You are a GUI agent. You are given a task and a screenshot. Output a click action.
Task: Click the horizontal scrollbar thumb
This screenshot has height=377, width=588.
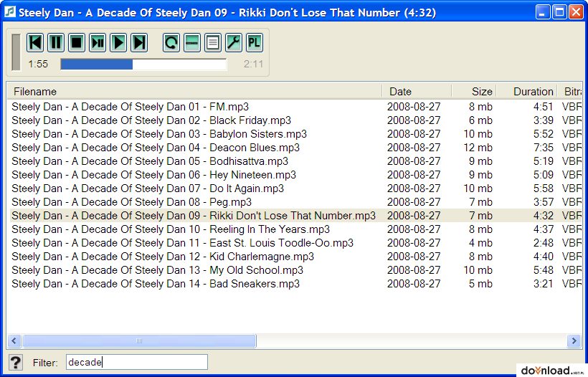click(139, 340)
